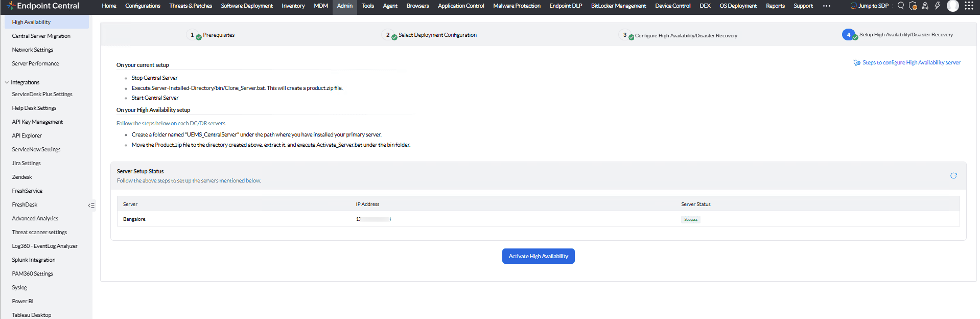Viewport: 980px width, 319px height.
Task: Open Central Server Migration in sidebar
Action: click(41, 36)
